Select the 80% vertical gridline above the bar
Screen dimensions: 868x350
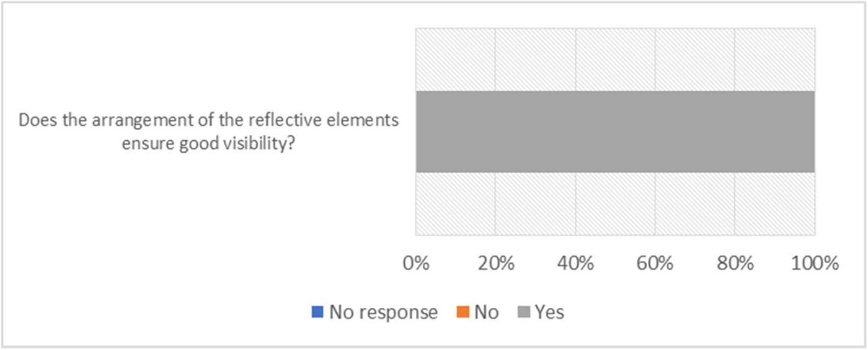point(735,60)
